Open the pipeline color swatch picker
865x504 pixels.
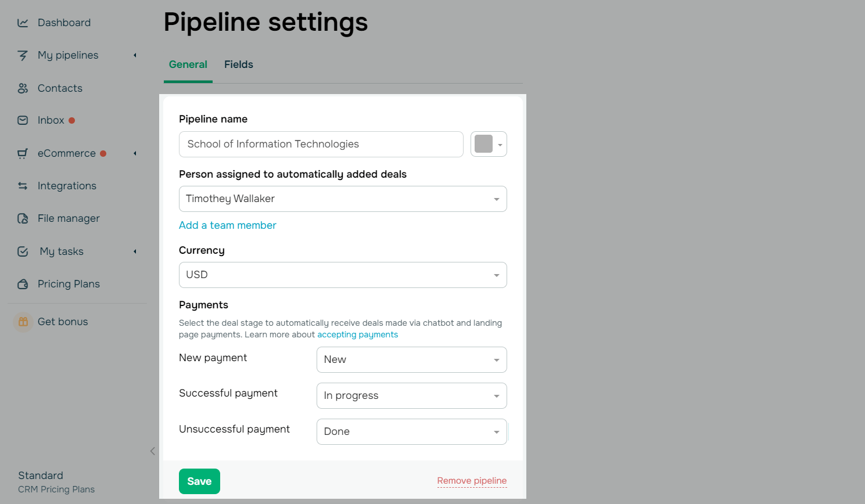tap(489, 144)
